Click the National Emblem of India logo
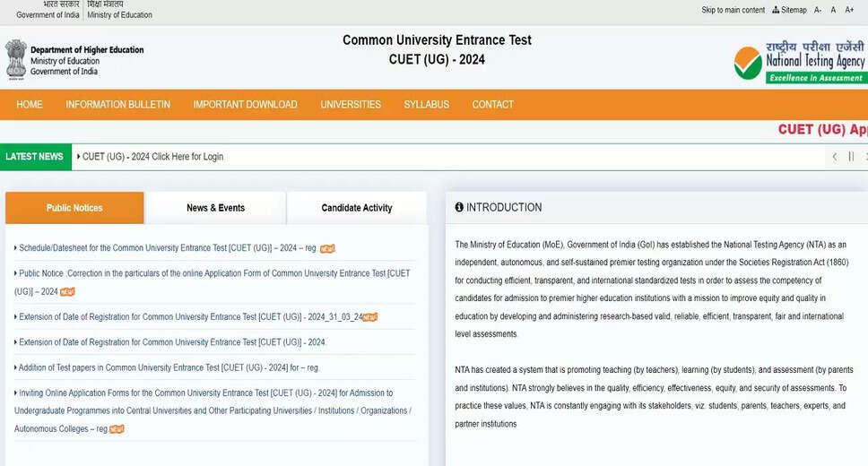868x466 pixels. click(16, 60)
